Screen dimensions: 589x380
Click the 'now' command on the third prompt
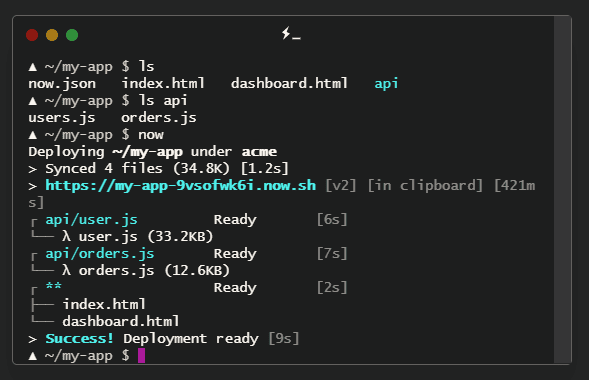[151, 135]
